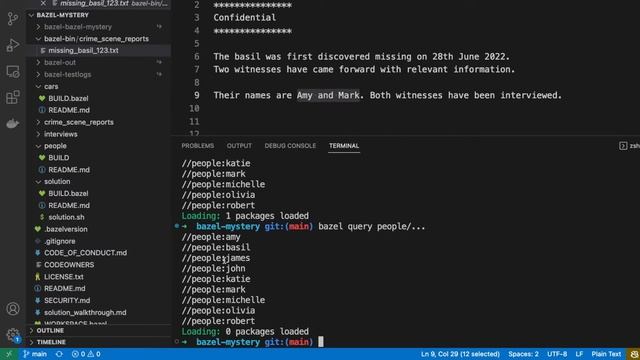Screen dimensions: 640x360
Task: Switch to the Problems panel tab
Action: click(198, 146)
